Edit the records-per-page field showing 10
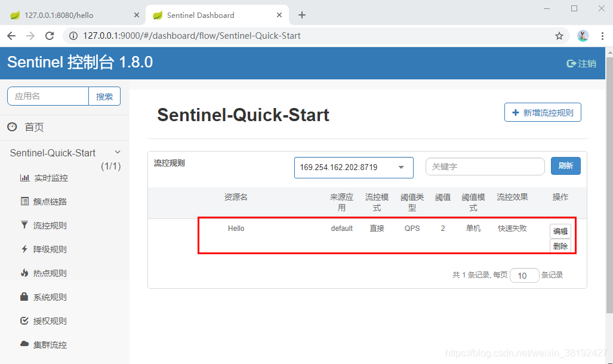Viewport: 613px width, 364px height. [525, 276]
